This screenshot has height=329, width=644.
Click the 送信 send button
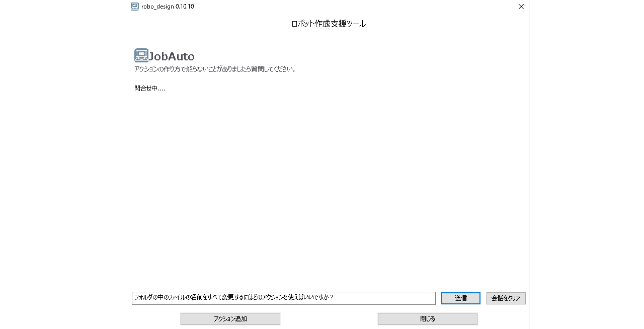coord(460,298)
